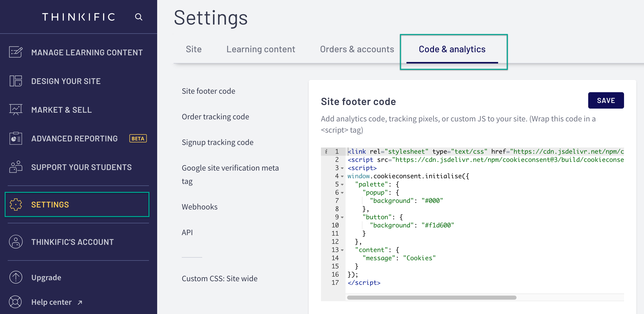Click the Manage Learning Content pencil icon
The height and width of the screenshot is (314, 644).
pyautogui.click(x=16, y=52)
